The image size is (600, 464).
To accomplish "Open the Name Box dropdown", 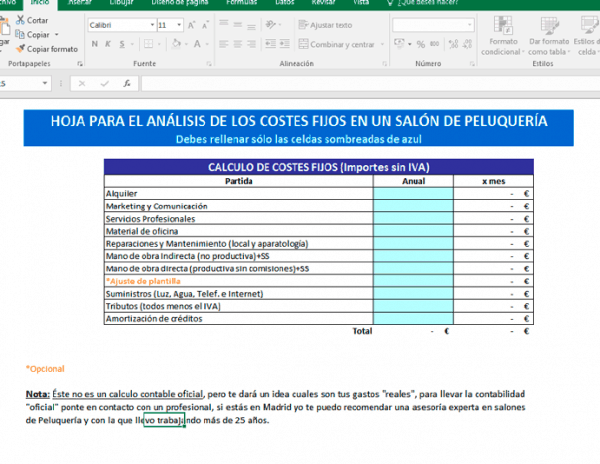I will [x=45, y=83].
